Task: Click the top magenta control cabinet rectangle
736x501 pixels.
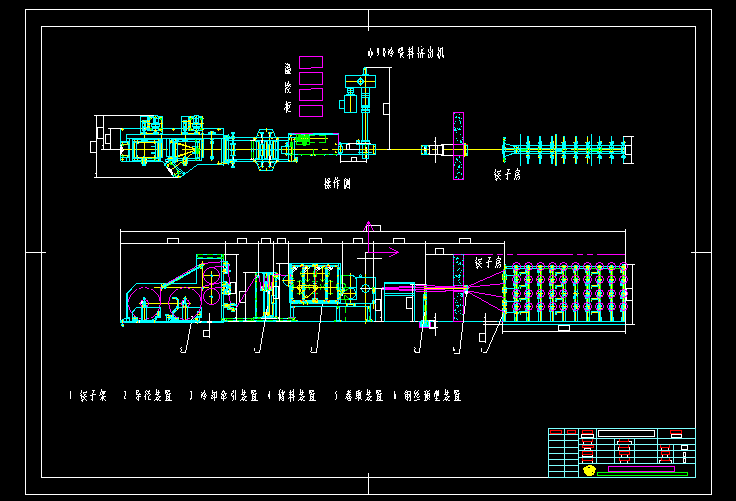Action: click(x=311, y=62)
